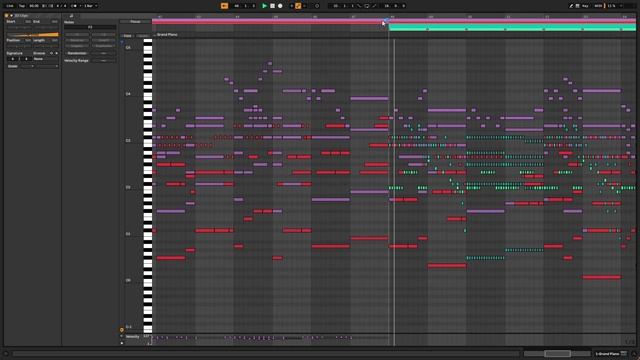Toggle the headphone note preview icon
The height and width of the screenshot is (360, 640).
tap(122, 42)
